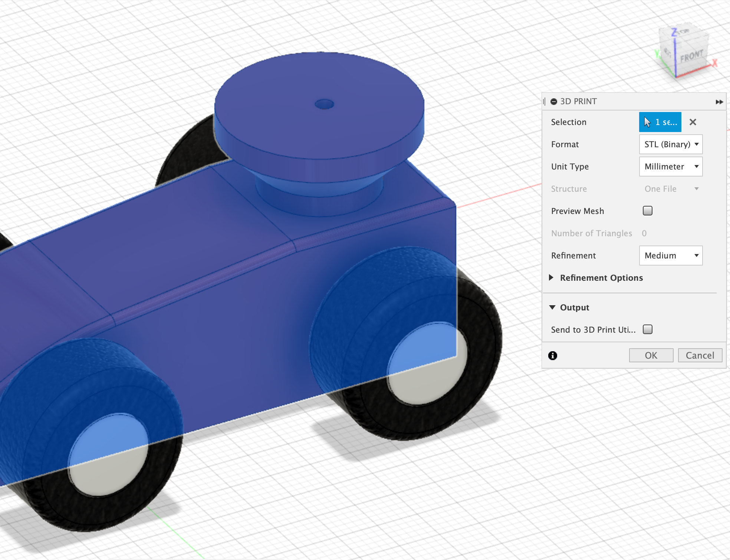Viewport: 730px width, 560px height.
Task: Click the selection cursor button
Action: click(x=660, y=122)
